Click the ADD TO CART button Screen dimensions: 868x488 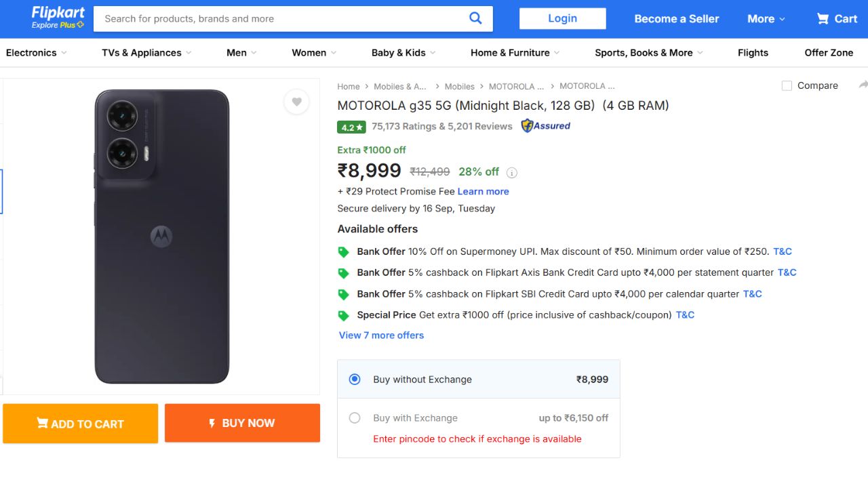pyautogui.click(x=80, y=424)
